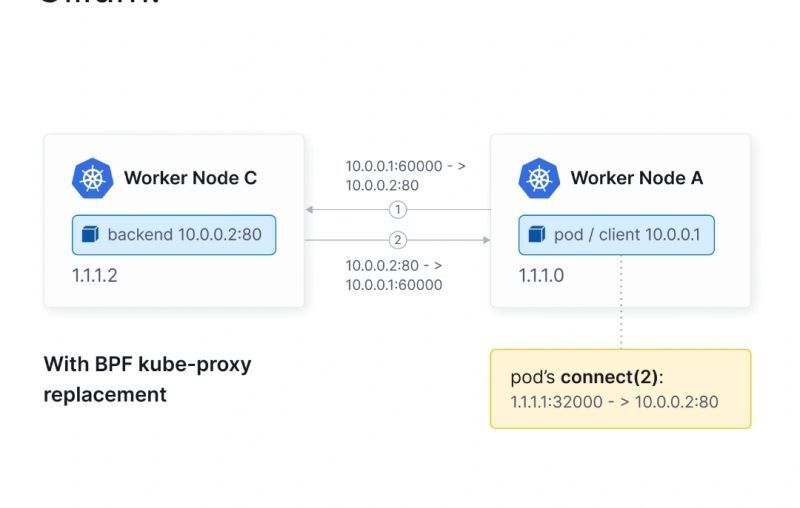Click the text 1.1.1.1:32000 - > 10.0.0.2:80
The width and height of the screenshot is (800, 508).
point(614,402)
